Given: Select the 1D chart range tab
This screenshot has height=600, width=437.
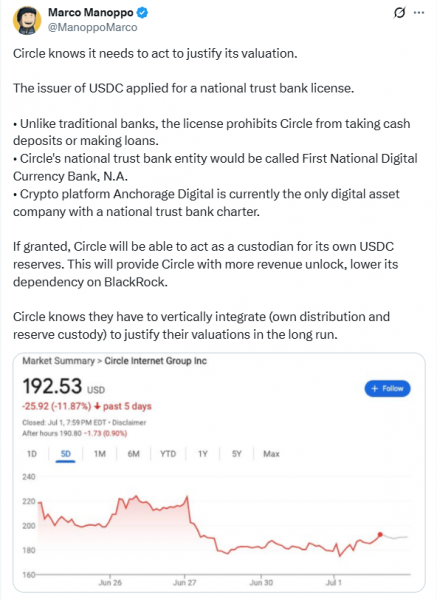Looking at the screenshot, I should [x=32, y=454].
